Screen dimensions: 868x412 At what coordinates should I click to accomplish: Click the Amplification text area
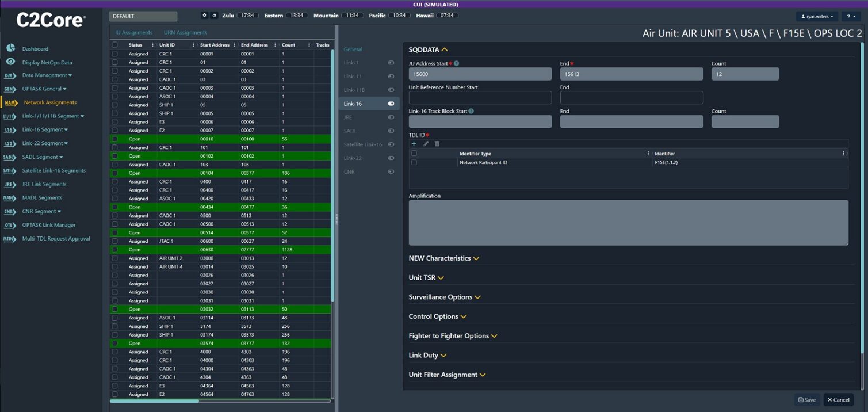click(628, 223)
